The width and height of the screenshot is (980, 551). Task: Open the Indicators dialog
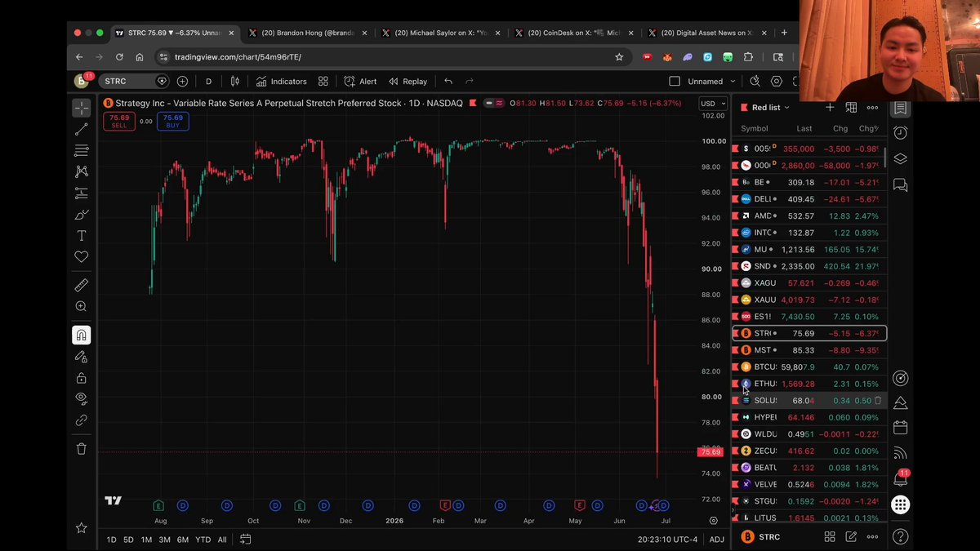pos(282,82)
